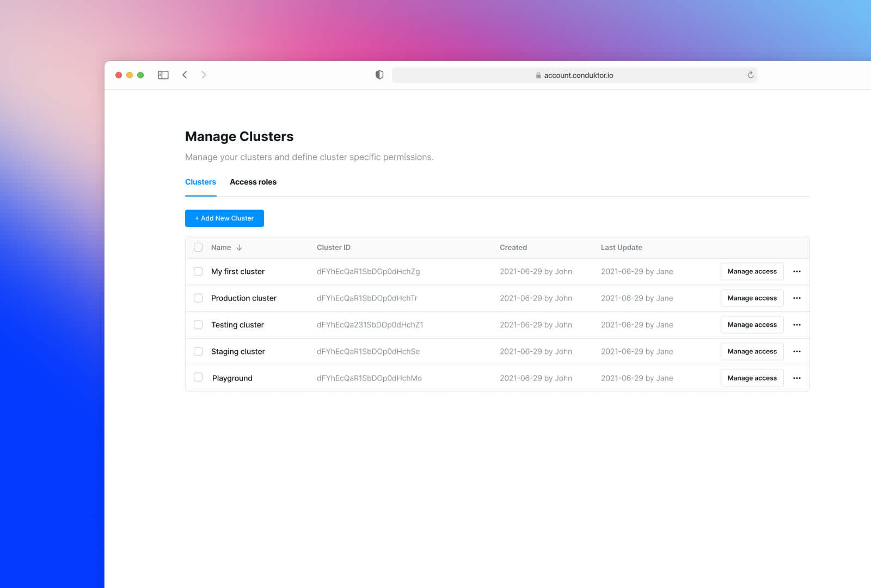Click the account.conduktor.io address field
This screenshot has width=871, height=588.
pos(574,75)
